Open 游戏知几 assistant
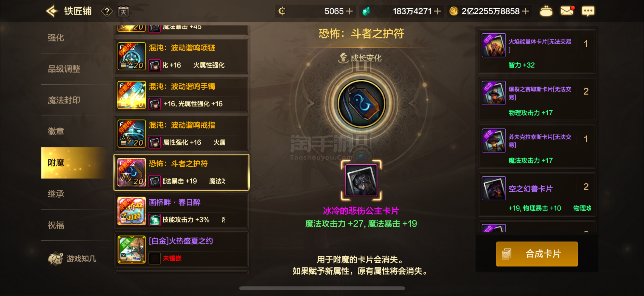Image resolution: width=644 pixels, height=296 pixels. pos(72,258)
